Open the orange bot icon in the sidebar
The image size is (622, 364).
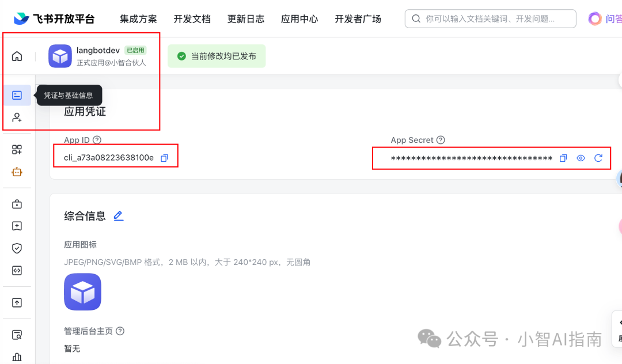17,172
